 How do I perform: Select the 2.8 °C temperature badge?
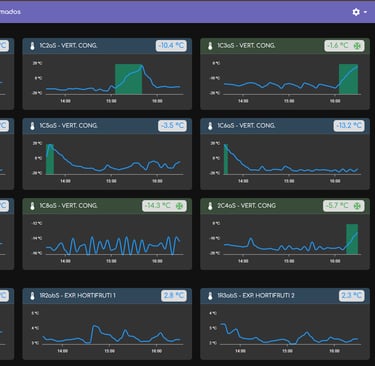[174, 296]
